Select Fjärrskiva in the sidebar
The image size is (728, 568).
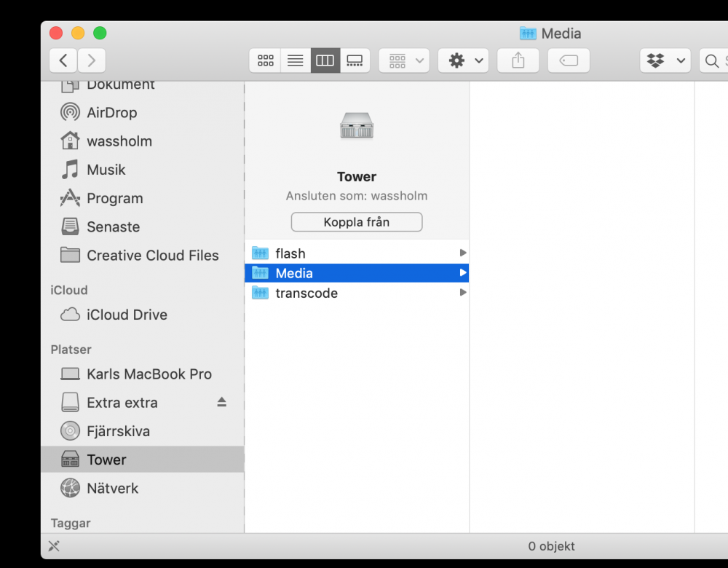pos(142,431)
